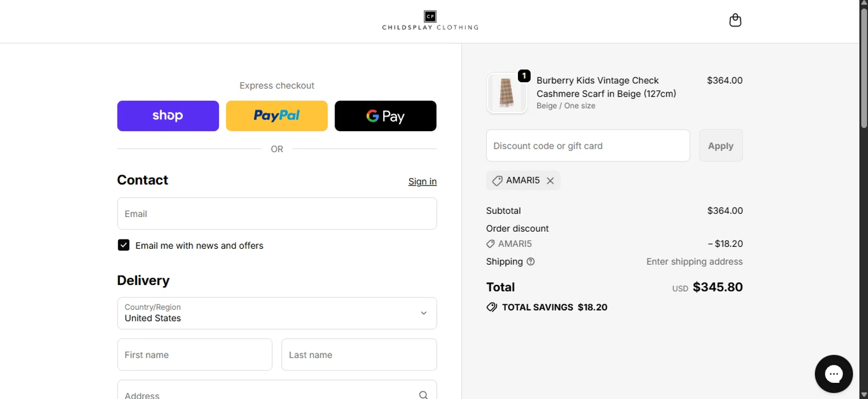Image resolution: width=868 pixels, height=399 pixels.
Task: Open the chat support bubble
Action: [x=833, y=374]
